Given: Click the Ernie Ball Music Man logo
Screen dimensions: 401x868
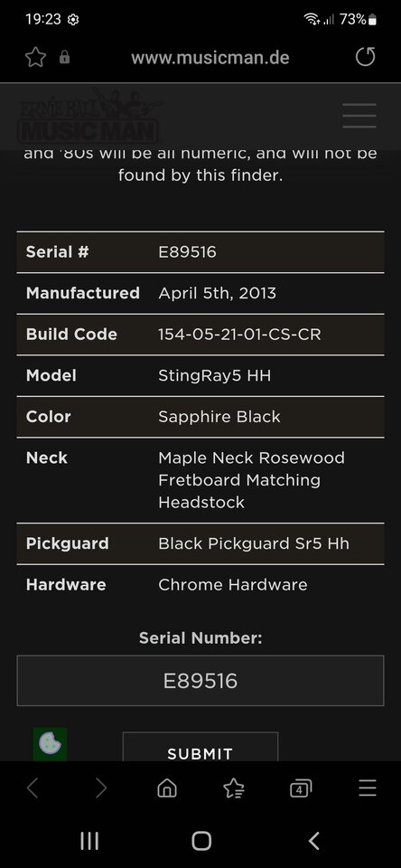Looking at the screenshot, I should (89, 117).
